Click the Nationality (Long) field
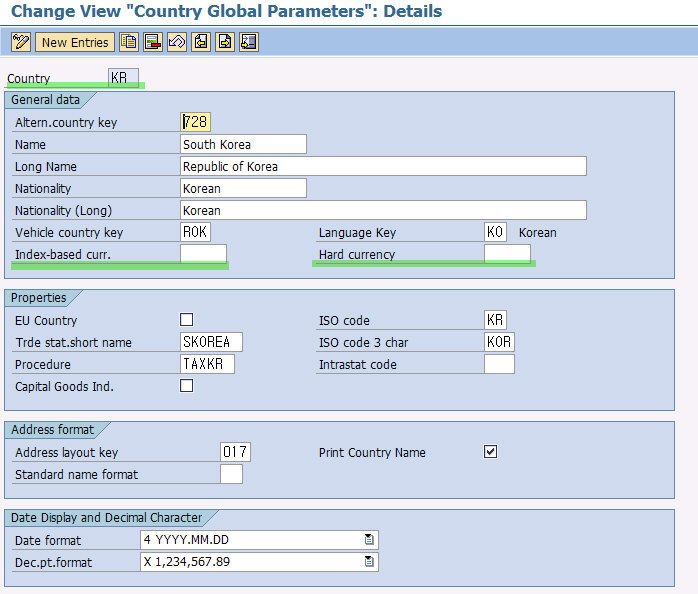698x594 pixels. click(x=383, y=210)
